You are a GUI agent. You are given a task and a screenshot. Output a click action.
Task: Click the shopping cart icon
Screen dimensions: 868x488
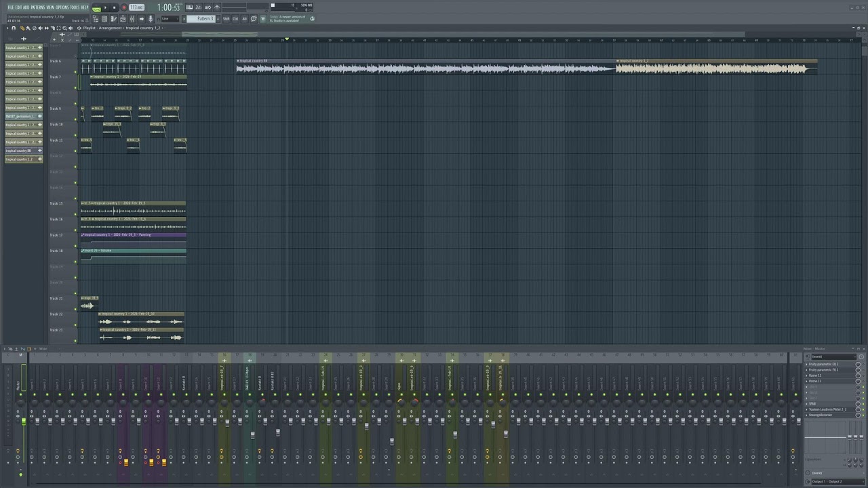pos(263,18)
